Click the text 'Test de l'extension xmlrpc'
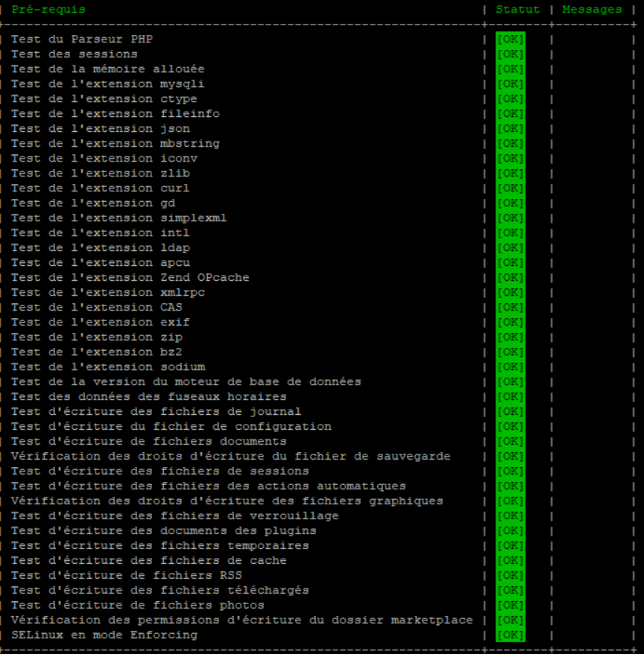Viewport: 644px width, 654px height. click(107, 293)
